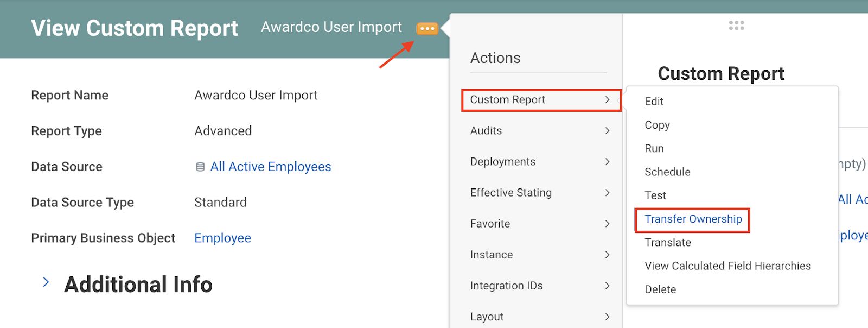Open the All Active Employees data source link

pos(270,167)
